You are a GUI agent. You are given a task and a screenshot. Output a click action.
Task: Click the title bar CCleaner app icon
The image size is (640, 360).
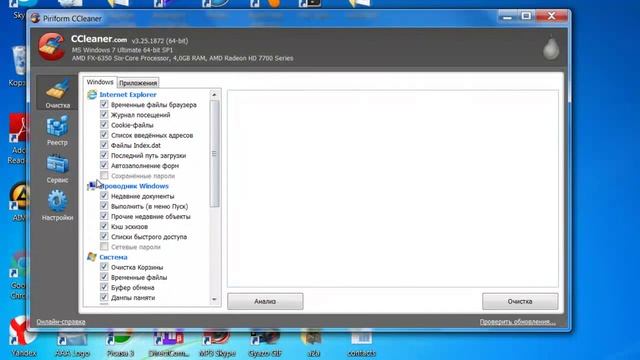[36, 18]
